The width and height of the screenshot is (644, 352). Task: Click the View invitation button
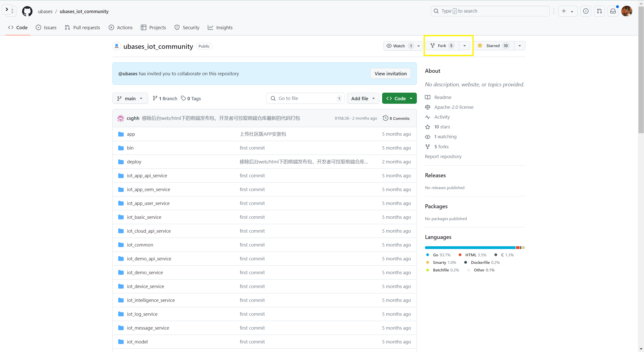(x=390, y=74)
